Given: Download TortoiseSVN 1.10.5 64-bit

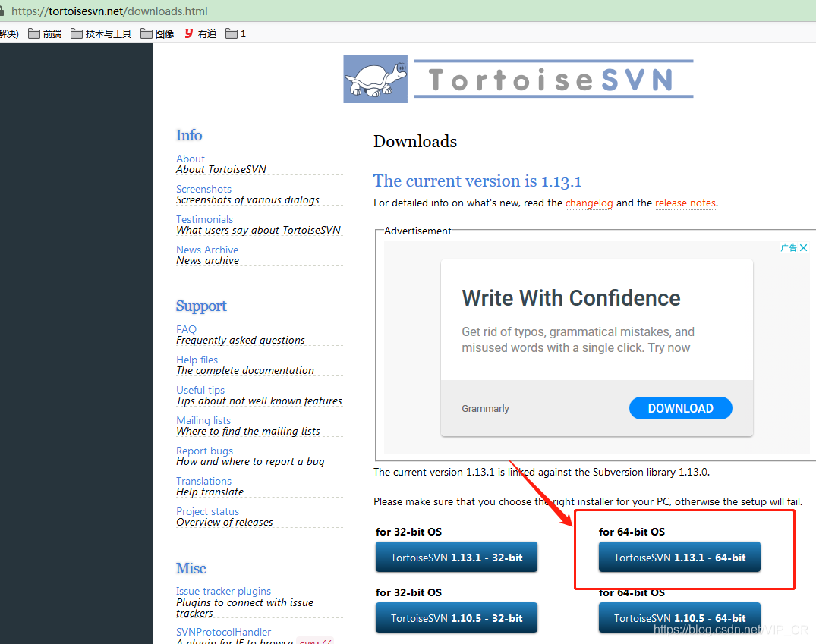Looking at the screenshot, I should point(679,618).
